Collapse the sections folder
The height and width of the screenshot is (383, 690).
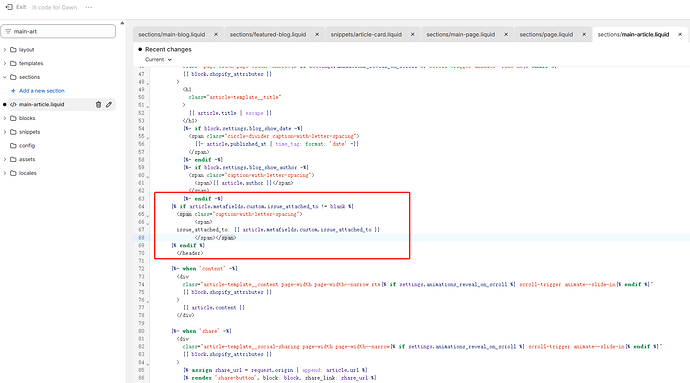point(5,77)
